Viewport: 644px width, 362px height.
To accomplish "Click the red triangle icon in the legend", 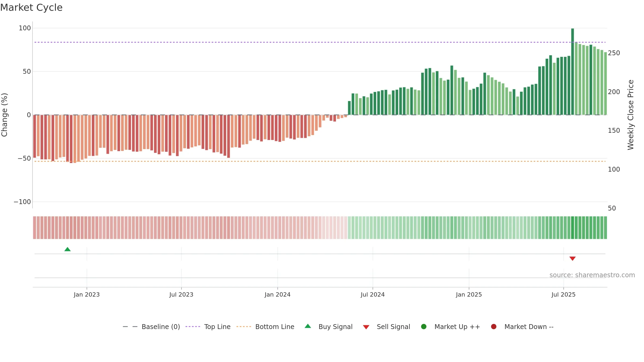I will pos(366,327).
